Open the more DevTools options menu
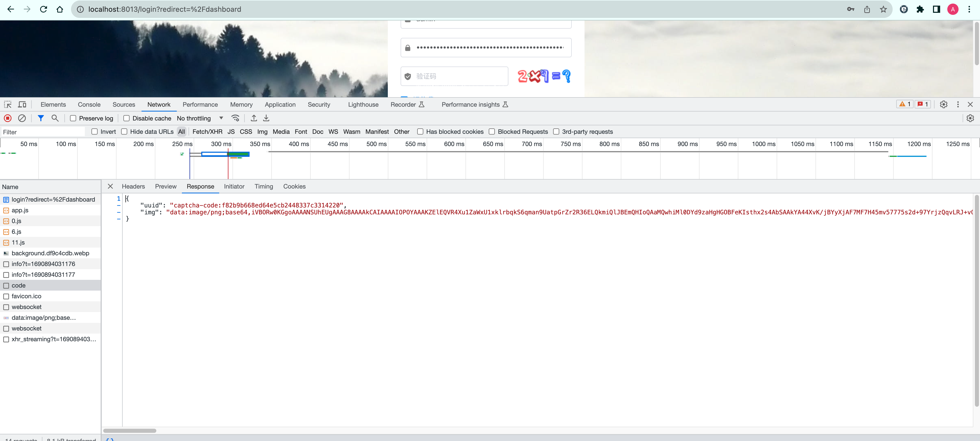 point(958,104)
